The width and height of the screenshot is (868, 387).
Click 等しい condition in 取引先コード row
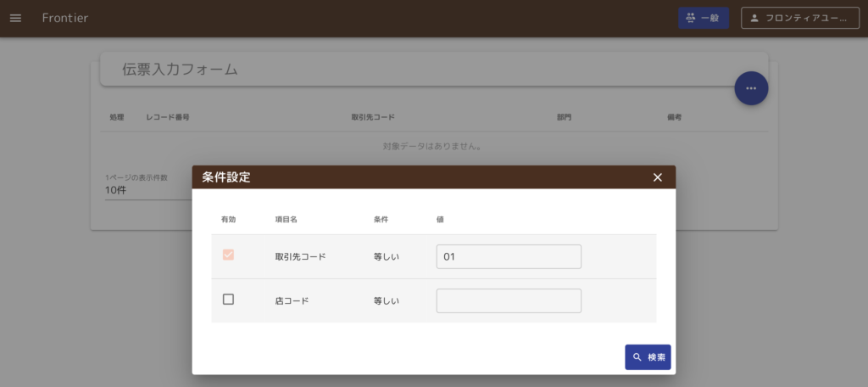pyautogui.click(x=387, y=256)
